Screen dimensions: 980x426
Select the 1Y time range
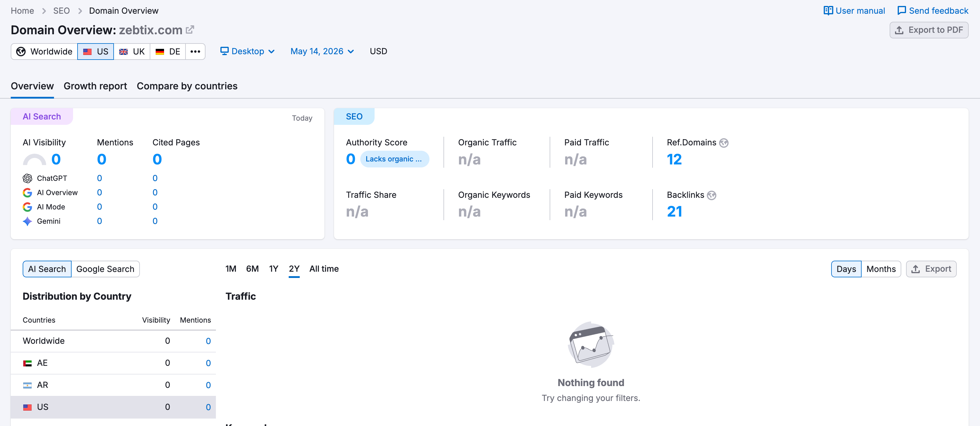click(273, 269)
